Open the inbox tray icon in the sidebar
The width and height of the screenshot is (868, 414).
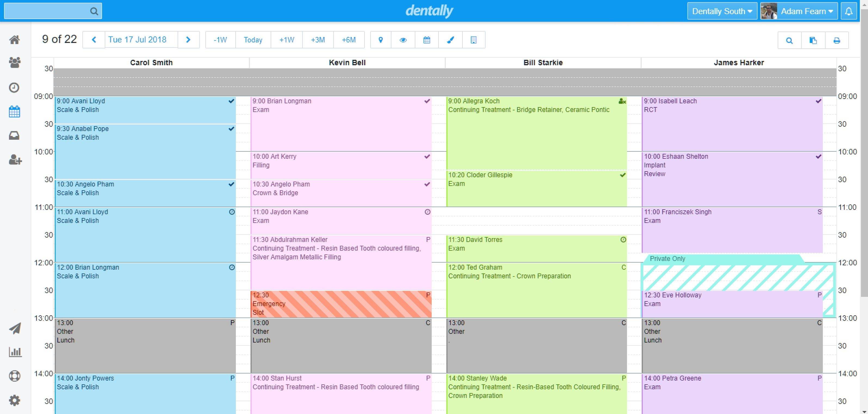14,135
